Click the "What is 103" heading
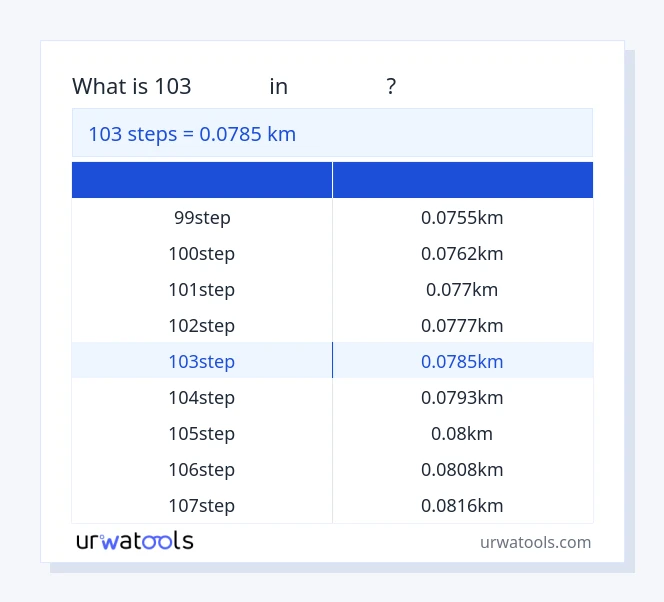The width and height of the screenshot is (664, 602). pos(132,86)
